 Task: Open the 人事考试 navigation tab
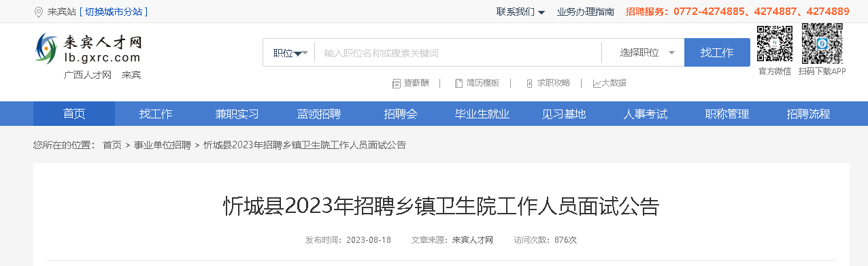[x=646, y=114]
